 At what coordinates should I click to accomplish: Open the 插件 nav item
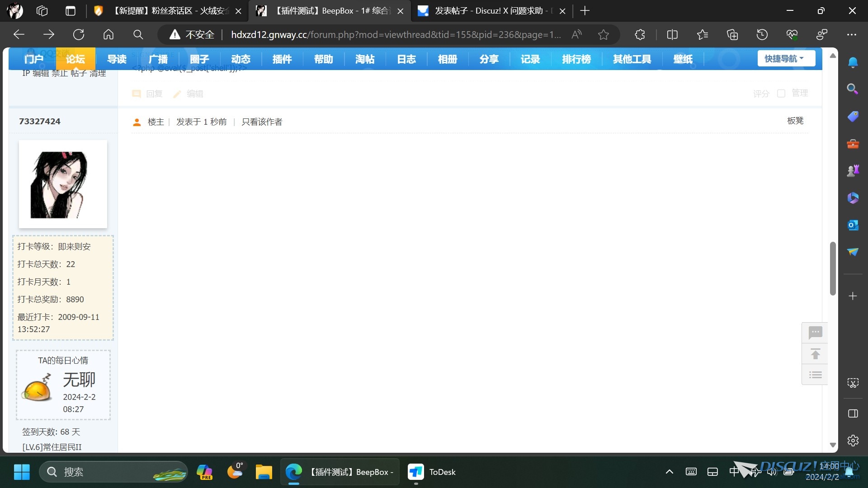[x=282, y=59]
